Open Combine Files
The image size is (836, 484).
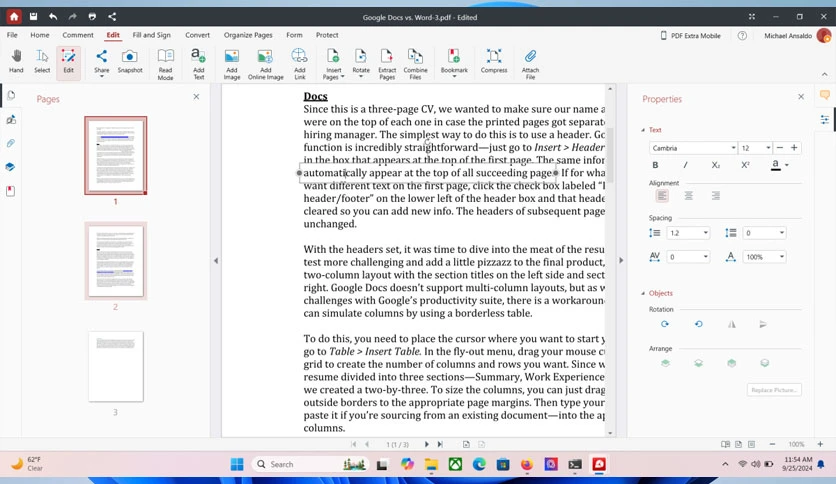click(x=415, y=64)
